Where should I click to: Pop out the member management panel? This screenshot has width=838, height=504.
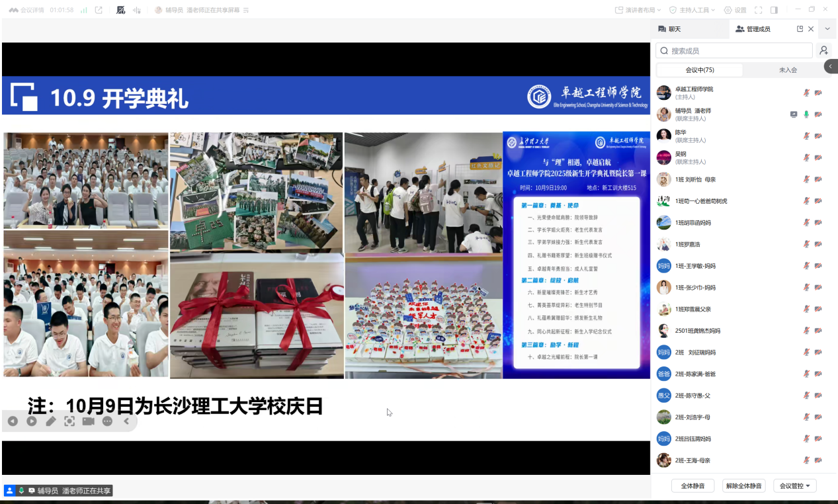click(800, 29)
